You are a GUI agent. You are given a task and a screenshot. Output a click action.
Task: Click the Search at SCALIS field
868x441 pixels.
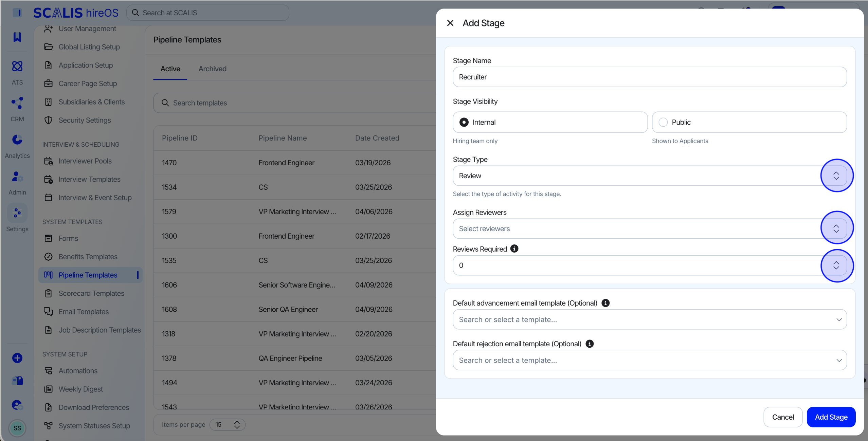click(208, 13)
